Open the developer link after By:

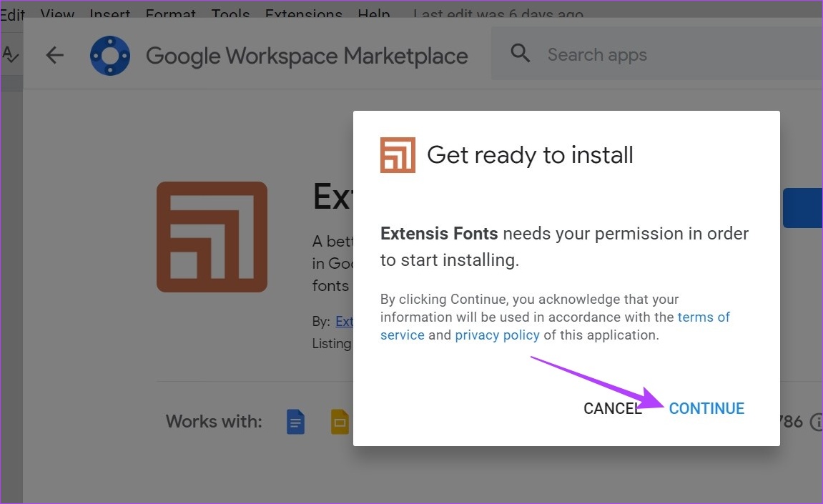coord(345,321)
